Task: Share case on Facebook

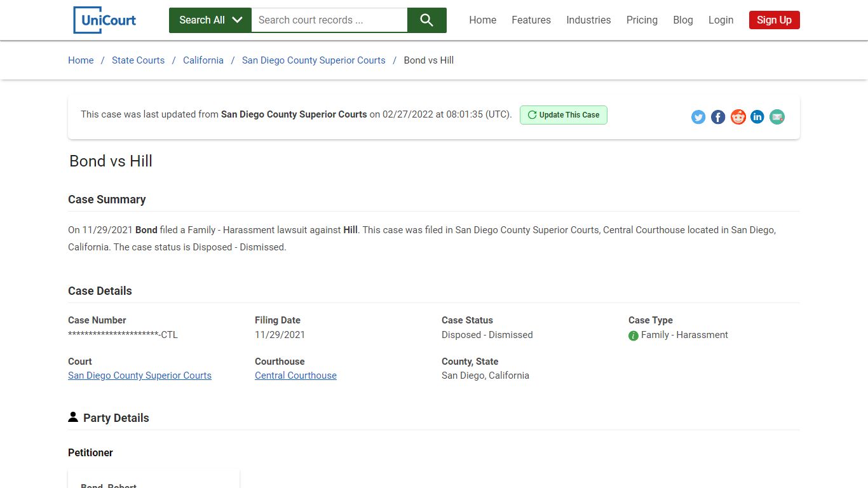Action: [x=718, y=117]
